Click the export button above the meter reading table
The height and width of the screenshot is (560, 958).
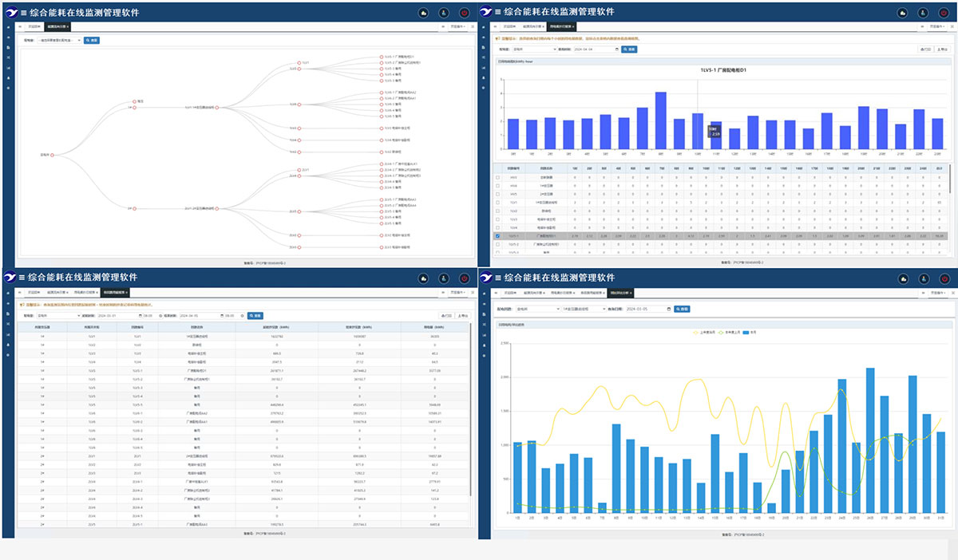(462, 315)
